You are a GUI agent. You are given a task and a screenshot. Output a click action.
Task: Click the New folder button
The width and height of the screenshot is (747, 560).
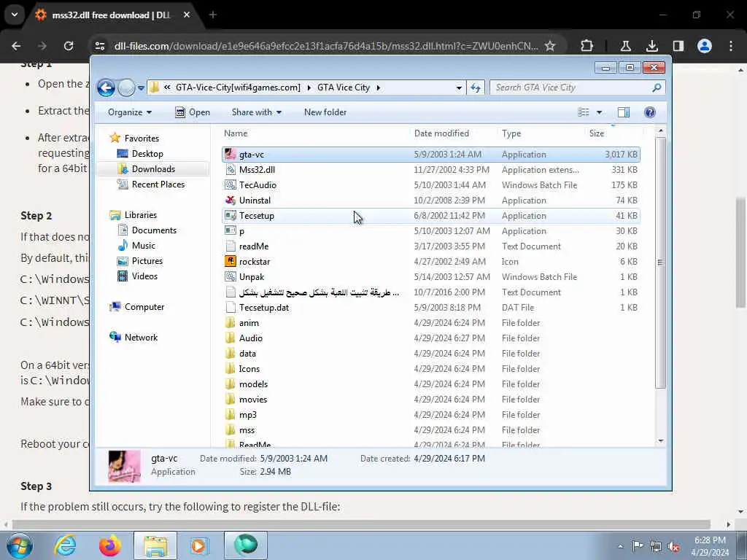(325, 112)
